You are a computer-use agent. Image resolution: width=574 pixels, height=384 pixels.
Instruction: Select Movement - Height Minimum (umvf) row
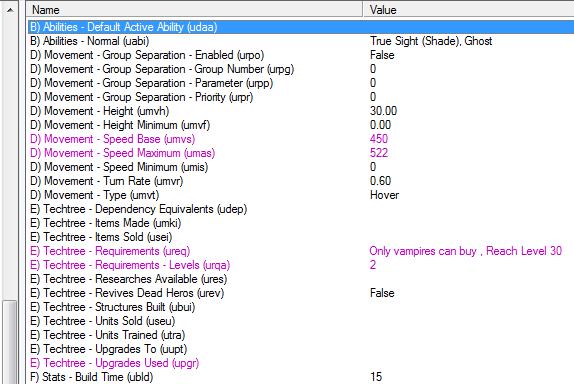point(301,125)
